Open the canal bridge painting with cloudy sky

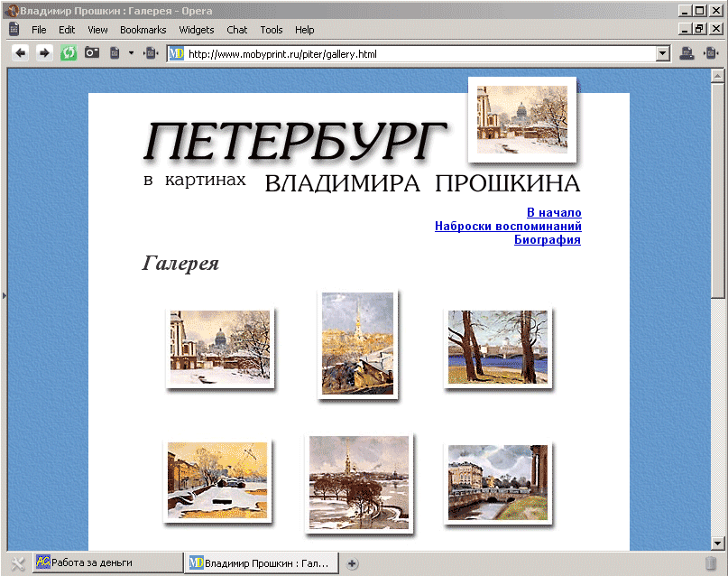coord(498,483)
